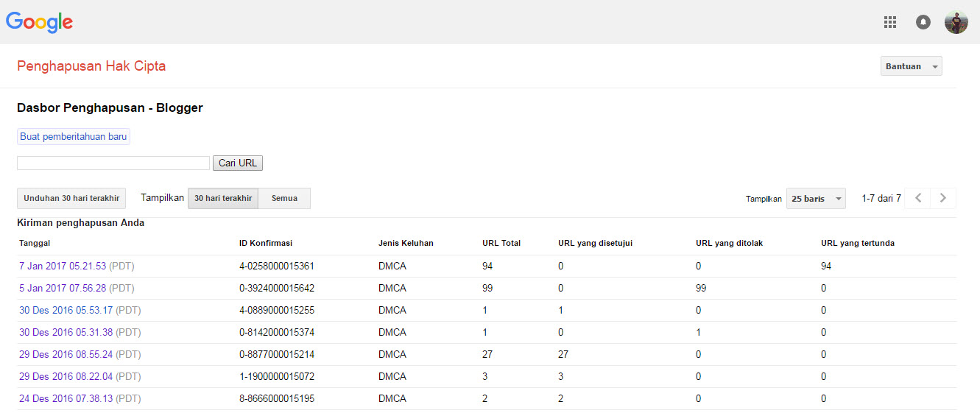Open the Penghapusan Hak Cipta link
The width and height of the screenshot is (980, 413).
pos(91,66)
